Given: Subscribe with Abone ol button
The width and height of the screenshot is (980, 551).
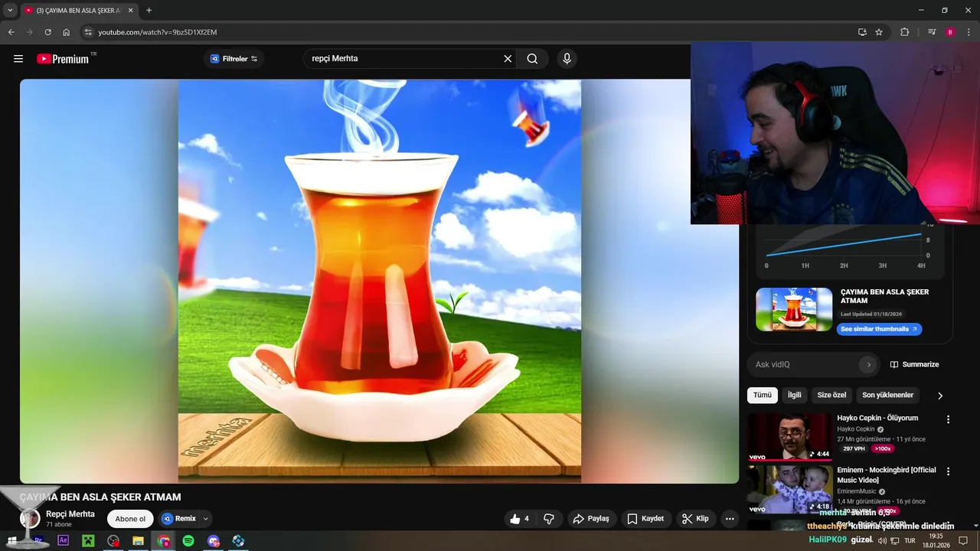Looking at the screenshot, I should click(130, 519).
